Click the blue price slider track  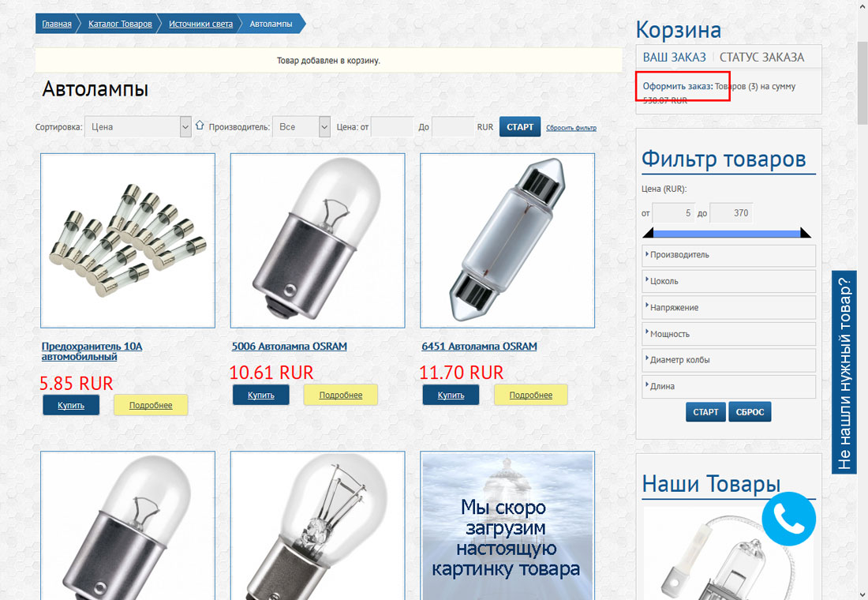[727, 234]
